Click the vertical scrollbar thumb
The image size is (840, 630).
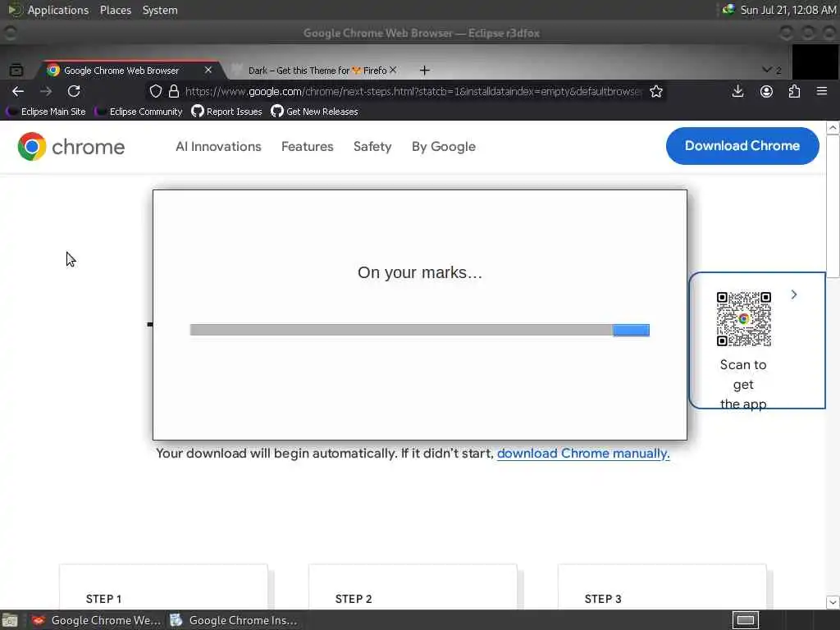point(833,206)
